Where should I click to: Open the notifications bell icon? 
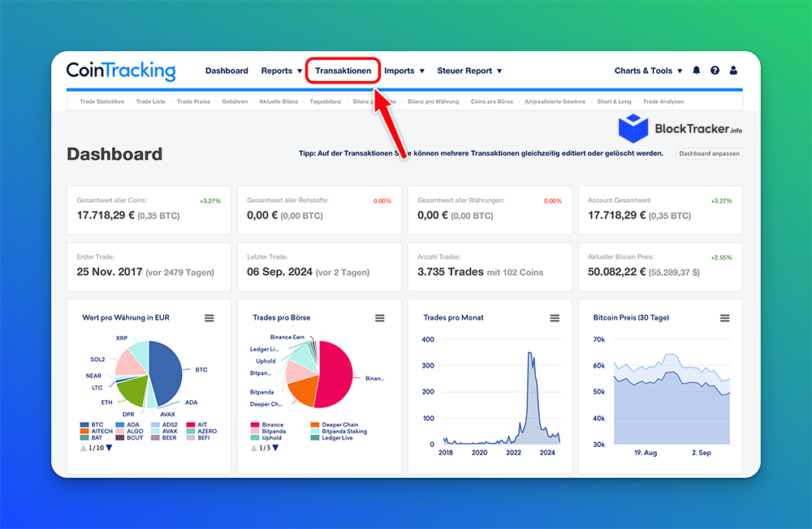pyautogui.click(x=697, y=71)
